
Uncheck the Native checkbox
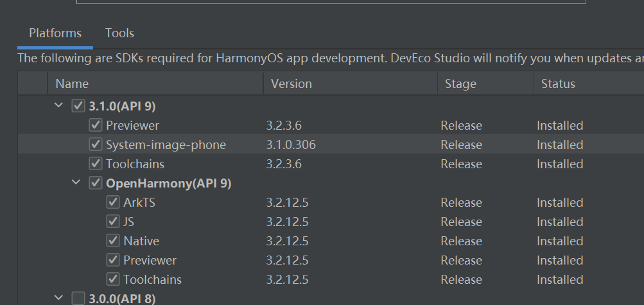[x=112, y=241]
